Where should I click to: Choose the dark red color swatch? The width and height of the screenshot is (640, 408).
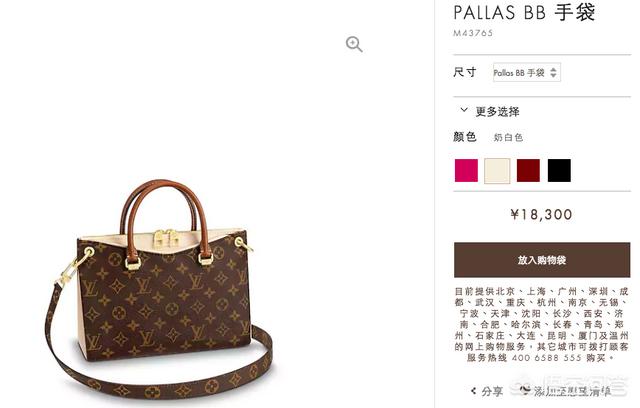click(x=528, y=171)
